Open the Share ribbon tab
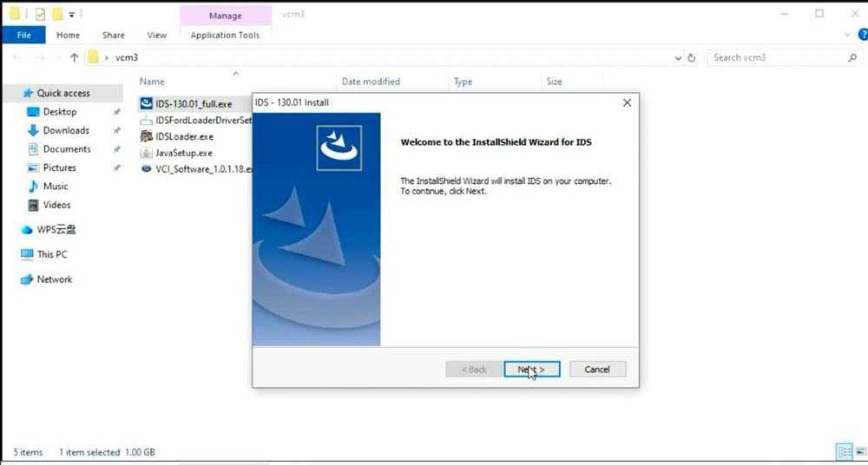The image size is (868, 465). click(113, 36)
